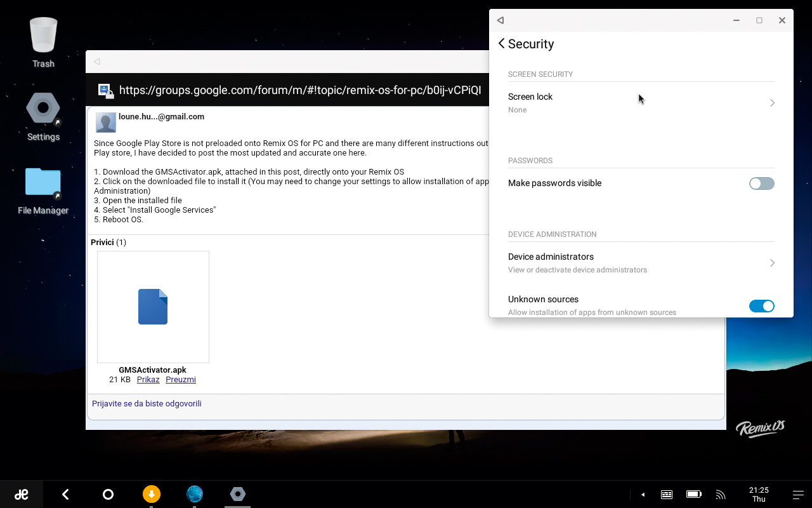812x508 pixels.
Task: Check battery status via tray battery icon
Action: click(693, 494)
